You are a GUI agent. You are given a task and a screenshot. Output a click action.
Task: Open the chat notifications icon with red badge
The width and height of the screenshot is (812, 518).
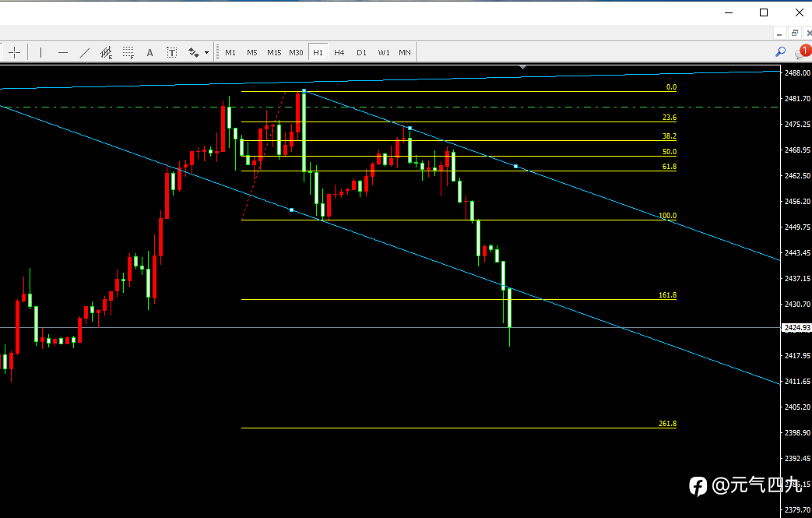pyautogui.click(x=802, y=51)
